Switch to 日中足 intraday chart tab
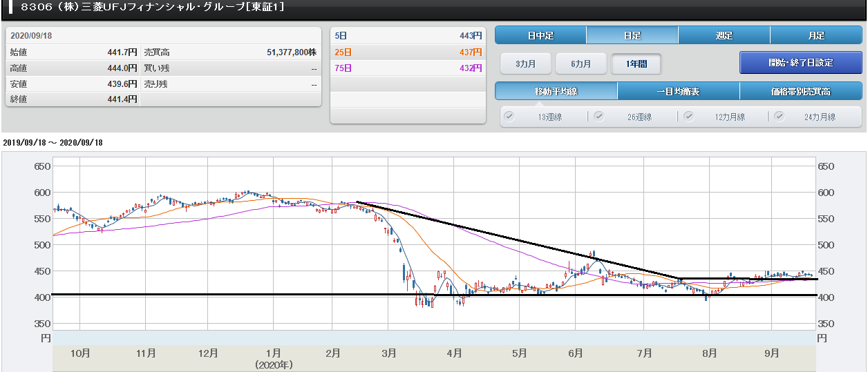 point(540,35)
